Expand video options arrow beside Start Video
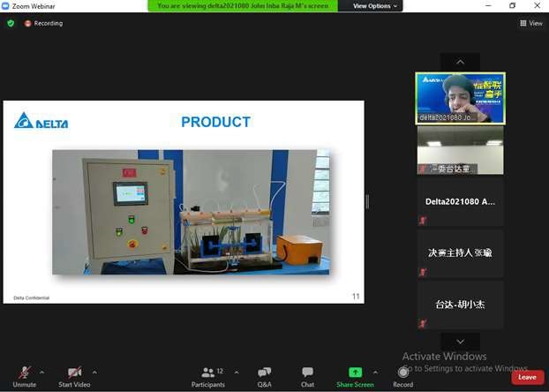The height and width of the screenshot is (392, 549). (x=94, y=372)
